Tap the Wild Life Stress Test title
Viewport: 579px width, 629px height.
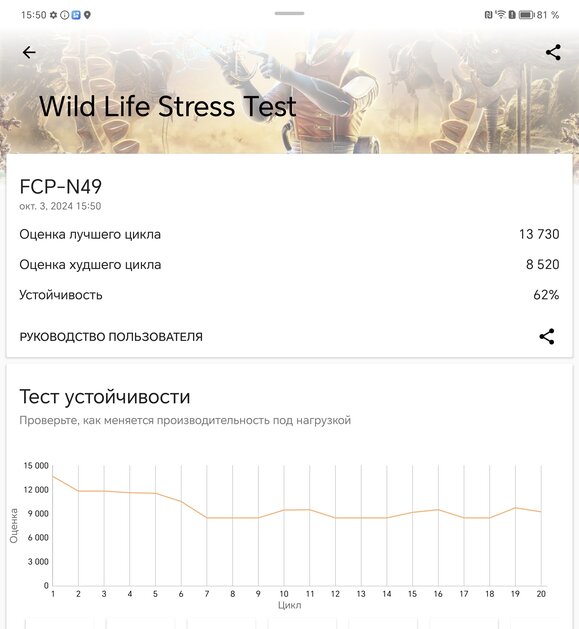[x=168, y=106]
